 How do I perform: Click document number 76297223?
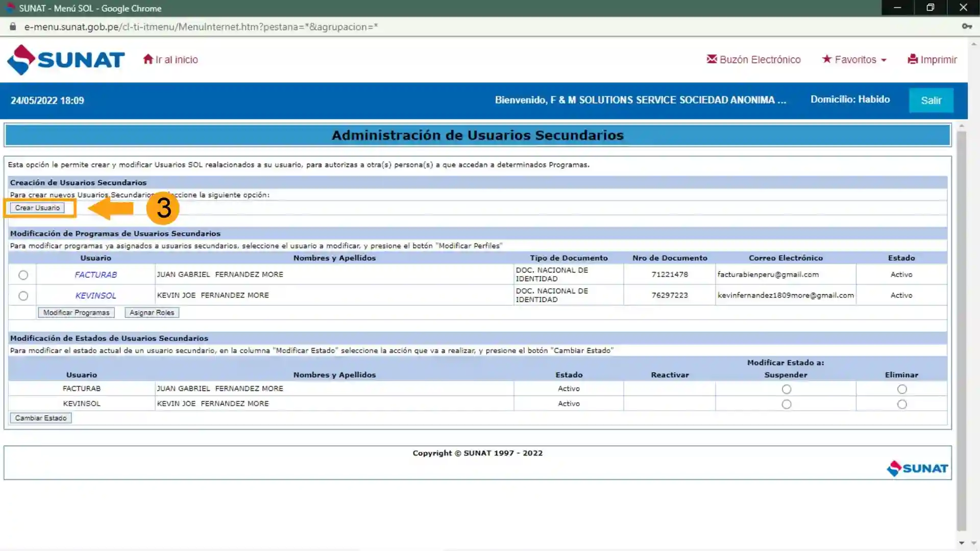(x=670, y=295)
